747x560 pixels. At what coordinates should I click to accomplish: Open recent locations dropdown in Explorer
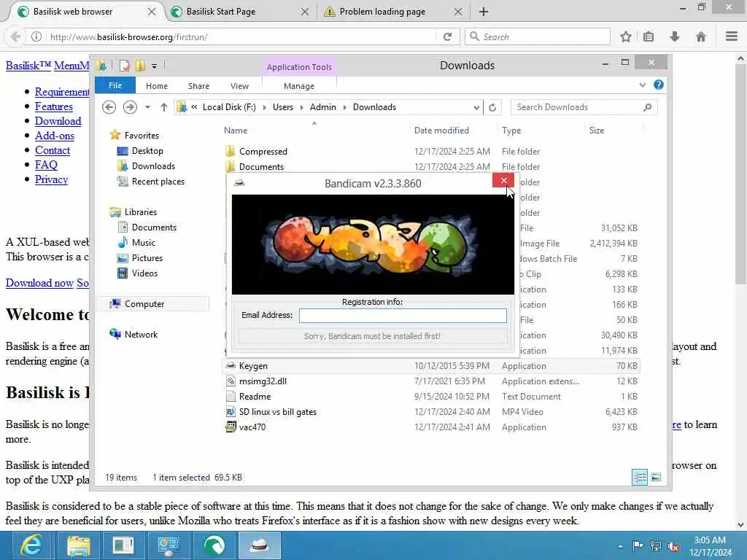click(147, 107)
